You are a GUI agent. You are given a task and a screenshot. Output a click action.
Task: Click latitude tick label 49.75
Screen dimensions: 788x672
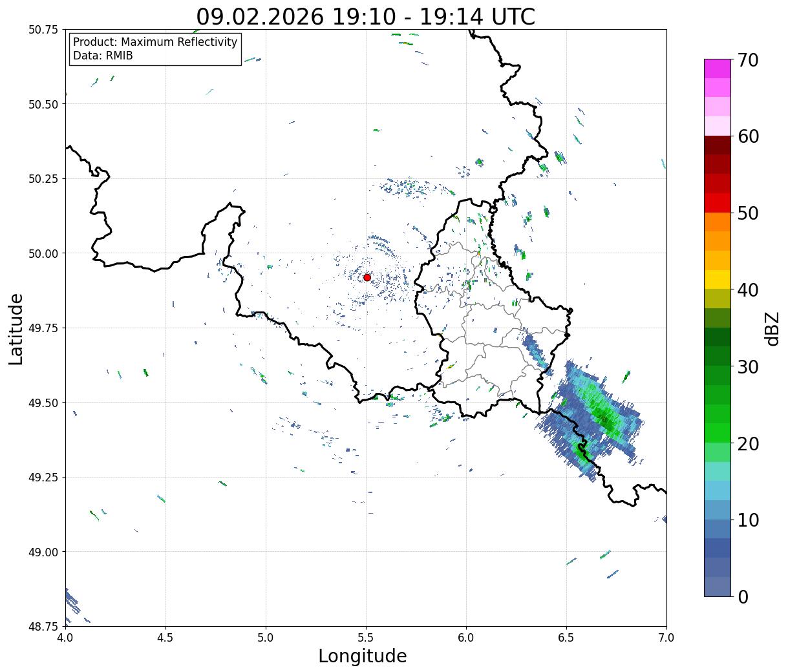click(43, 328)
